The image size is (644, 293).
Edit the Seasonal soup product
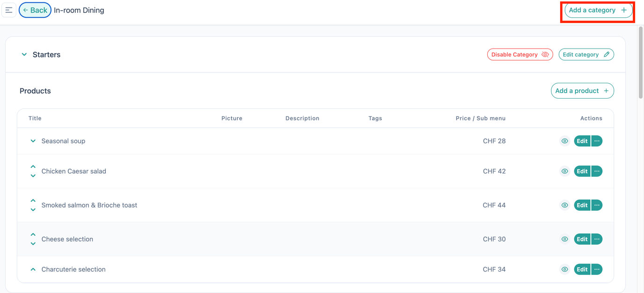[x=582, y=141]
